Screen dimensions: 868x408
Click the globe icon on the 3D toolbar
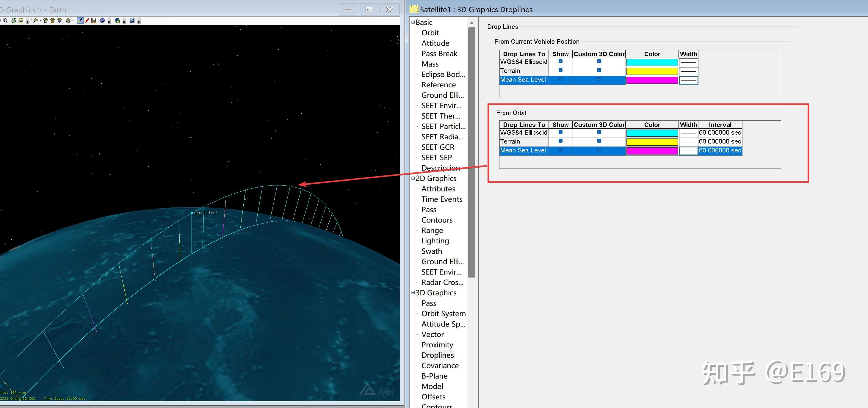102,21
